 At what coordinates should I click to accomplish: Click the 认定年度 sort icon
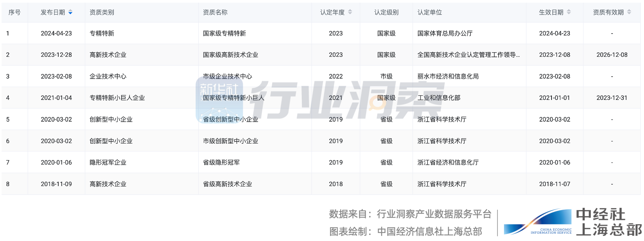point(350,12)
